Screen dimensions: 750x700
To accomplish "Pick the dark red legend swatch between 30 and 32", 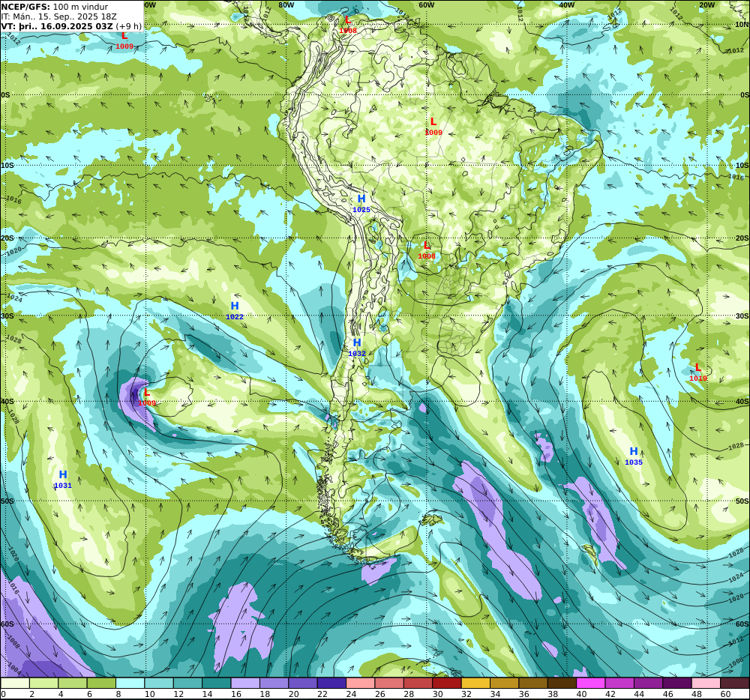I will tap(447, 683).
